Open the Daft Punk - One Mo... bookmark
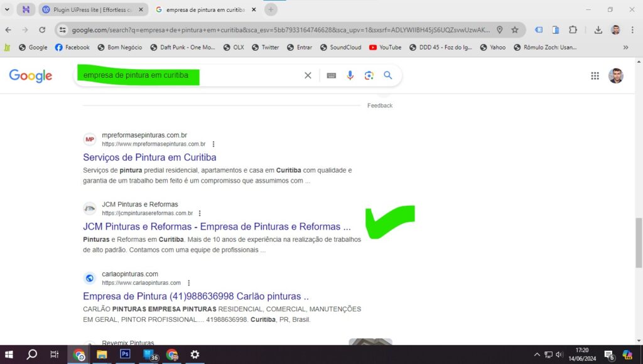The height and width of the screenshot is (364, 643). (x=183, y=48)
